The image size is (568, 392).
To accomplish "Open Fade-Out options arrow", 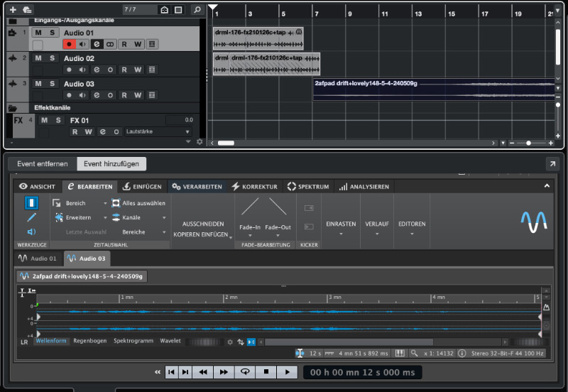I will click(x=278, y=236).
